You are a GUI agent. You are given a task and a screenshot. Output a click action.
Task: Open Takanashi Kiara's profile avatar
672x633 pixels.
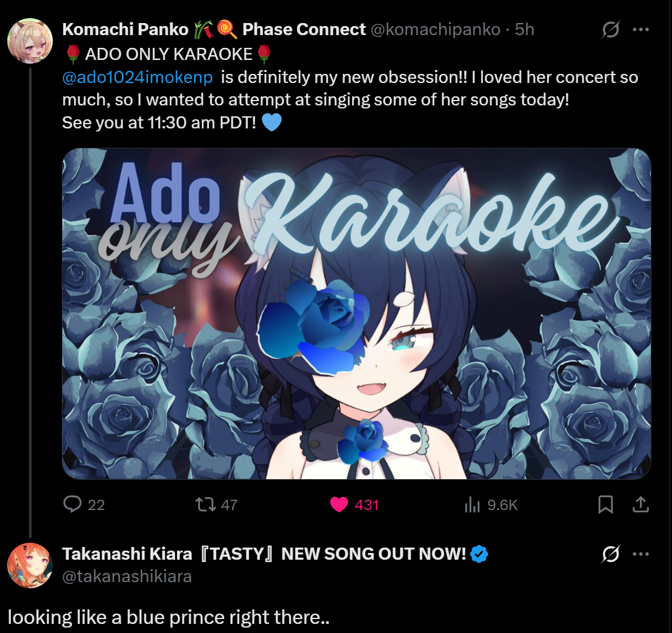[30, 565]
